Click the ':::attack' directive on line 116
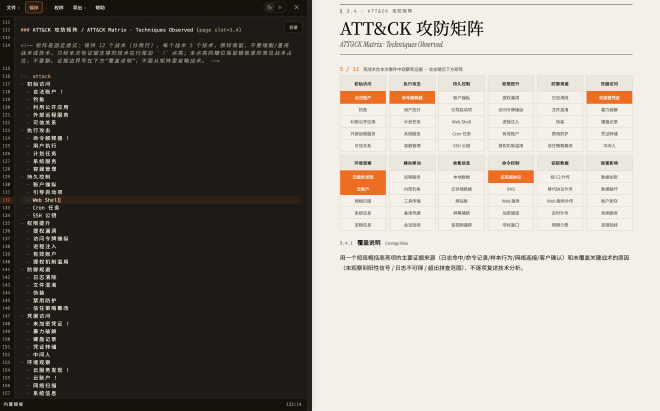660x411 pixels. (x=36, y=76)
